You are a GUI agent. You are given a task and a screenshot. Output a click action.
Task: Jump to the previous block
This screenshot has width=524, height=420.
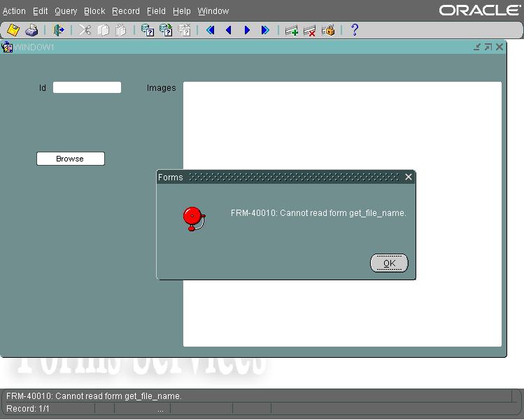tap(211, 30)
